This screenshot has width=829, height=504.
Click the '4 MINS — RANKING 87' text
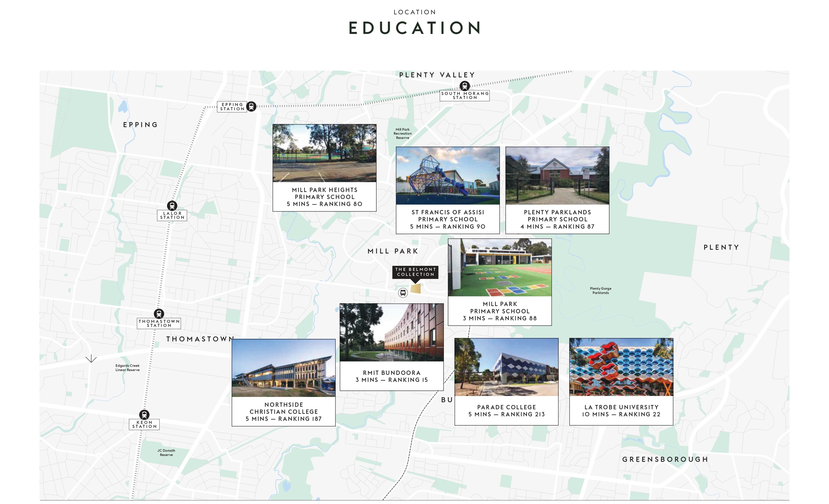point(557,226)
